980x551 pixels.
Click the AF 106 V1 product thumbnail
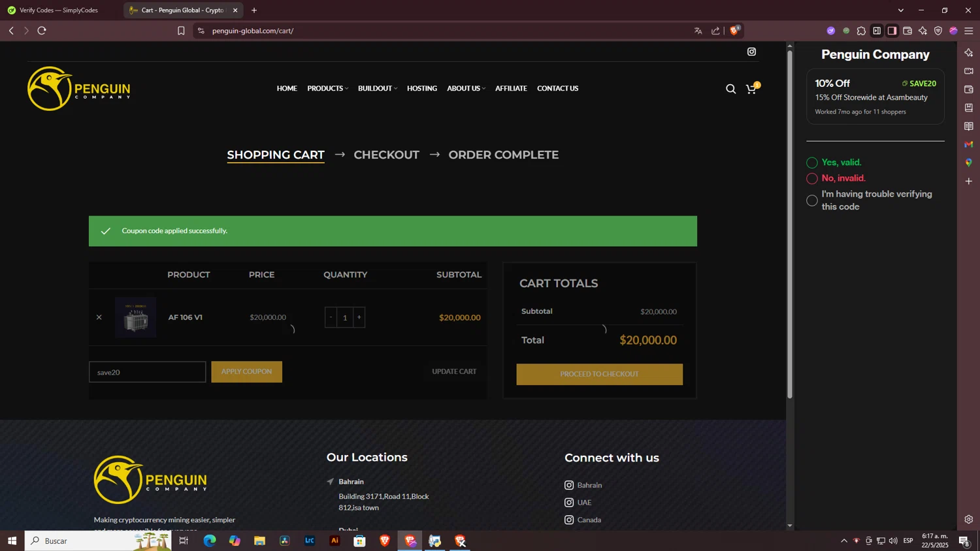(x=136, y=317)
